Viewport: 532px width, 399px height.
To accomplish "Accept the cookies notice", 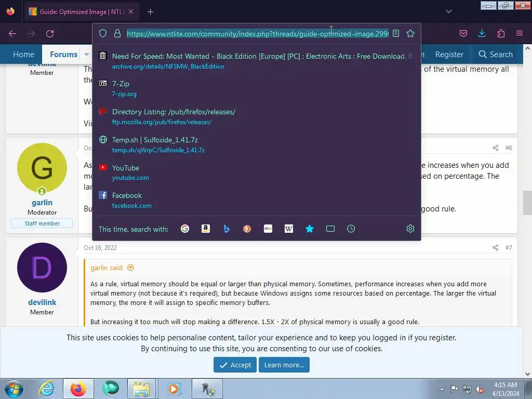I will point(235,365).
